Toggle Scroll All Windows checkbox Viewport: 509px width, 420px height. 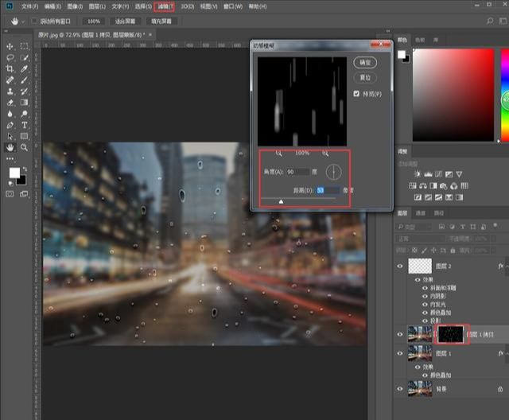click(34, 21)
